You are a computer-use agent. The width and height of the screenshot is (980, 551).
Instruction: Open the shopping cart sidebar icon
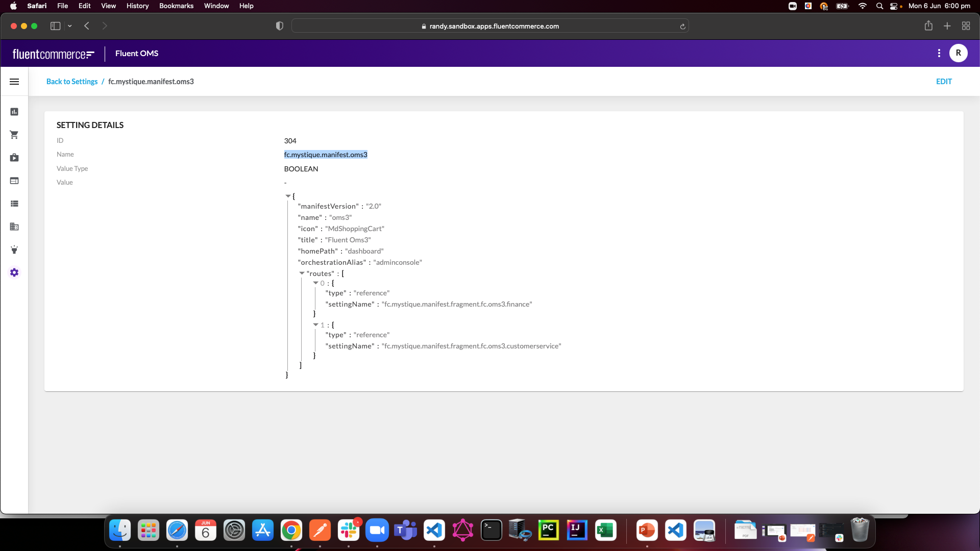[x=14, y=135]
